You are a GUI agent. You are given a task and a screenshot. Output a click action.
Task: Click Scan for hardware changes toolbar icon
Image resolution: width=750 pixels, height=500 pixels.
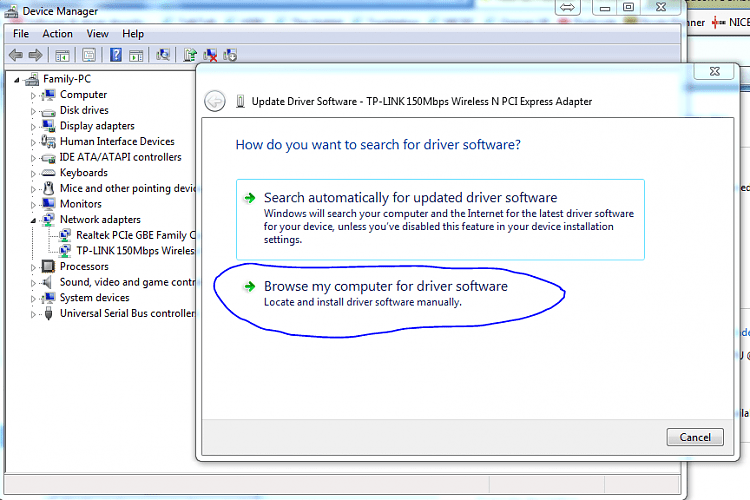(163, 55)
